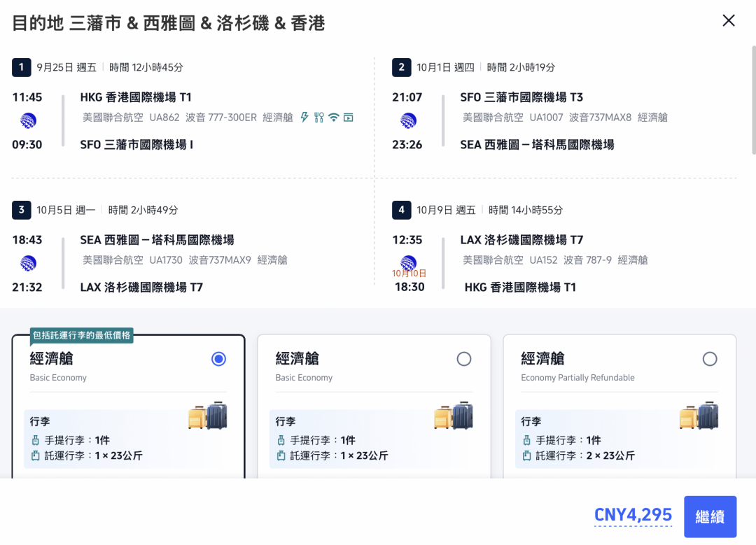Click the segment 3 number badge
The height and width of the screenshot is (545, 756).
click(x=21, y=210)
